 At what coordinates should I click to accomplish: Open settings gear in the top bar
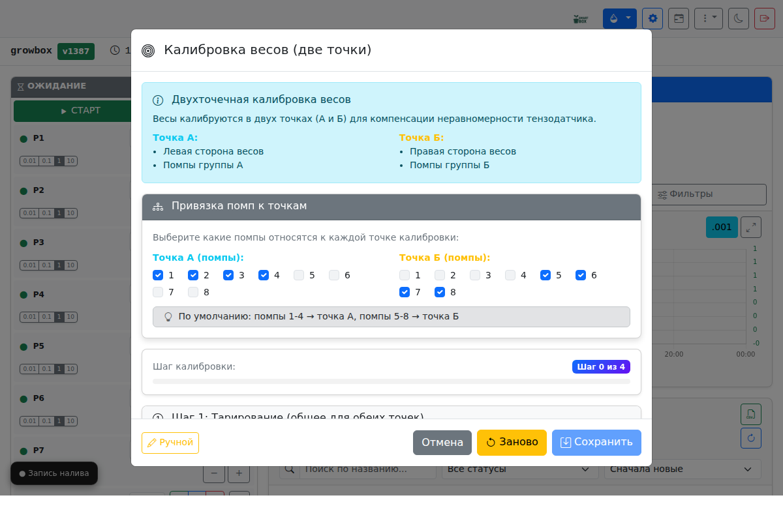[x=652, y=18]
